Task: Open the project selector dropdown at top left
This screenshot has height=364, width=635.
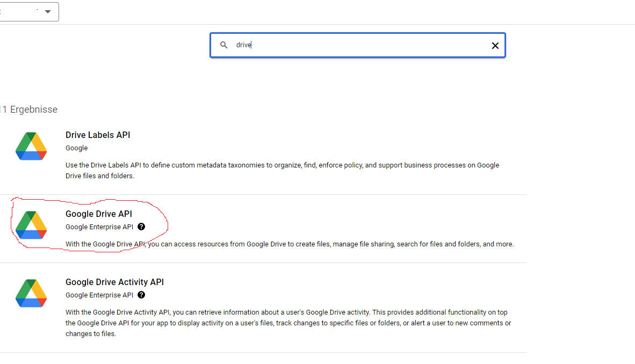Action: tap(47, 11)
